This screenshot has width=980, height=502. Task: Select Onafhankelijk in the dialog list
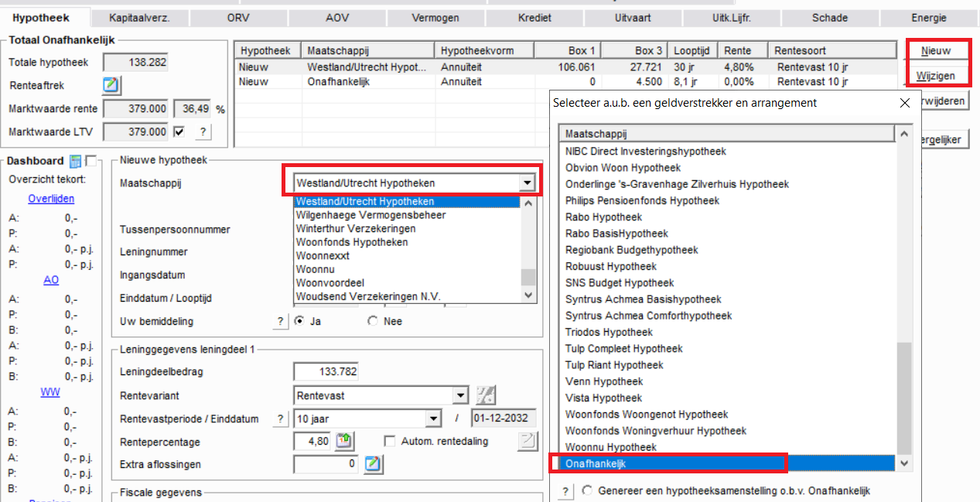pos(727,463)
